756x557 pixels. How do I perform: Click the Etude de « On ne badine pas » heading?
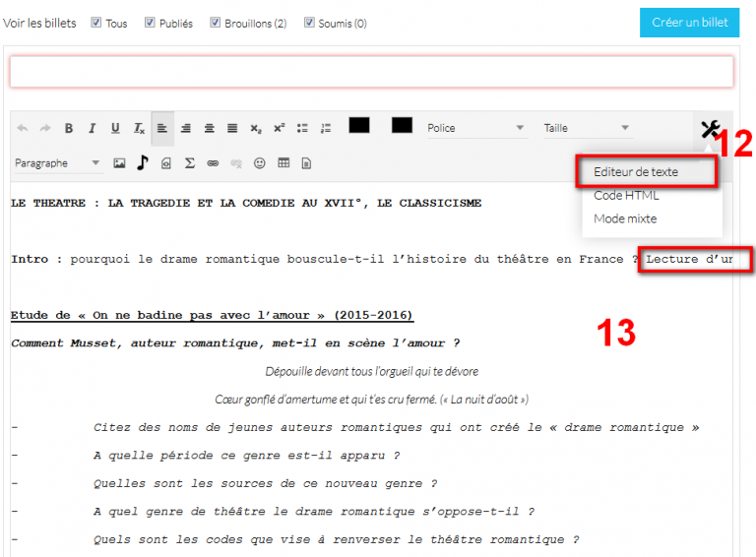212,316
